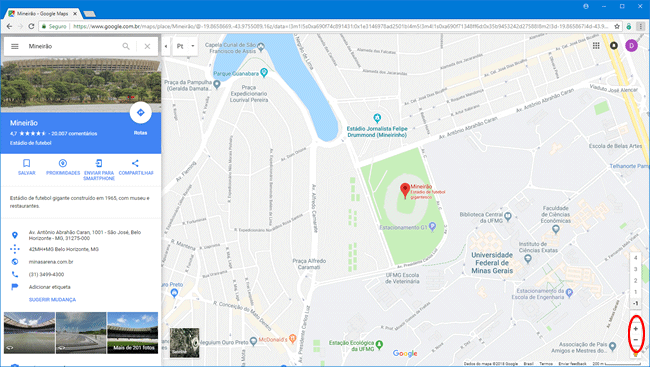Viewport: 650px width, 367px height.
Task: Zoom in with the plus button
Action: [635, 329]
